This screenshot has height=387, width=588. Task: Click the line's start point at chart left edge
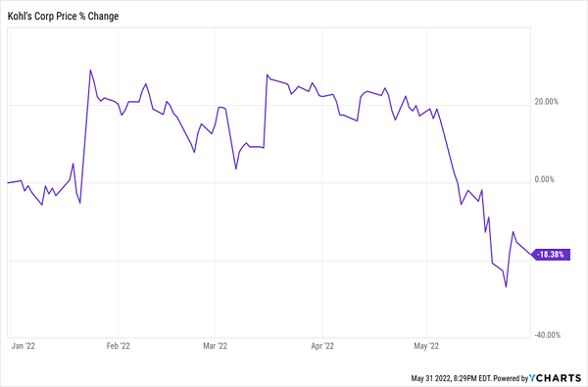click(x=8, y=182)
